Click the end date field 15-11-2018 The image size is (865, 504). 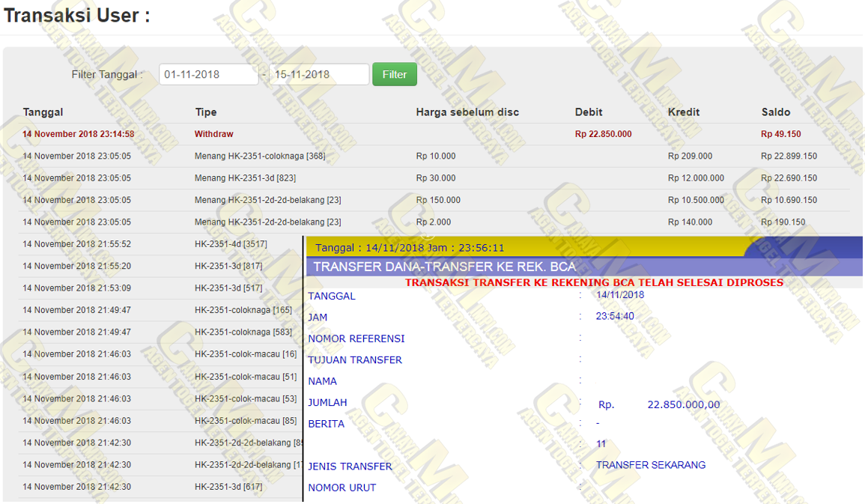(319, 74)
